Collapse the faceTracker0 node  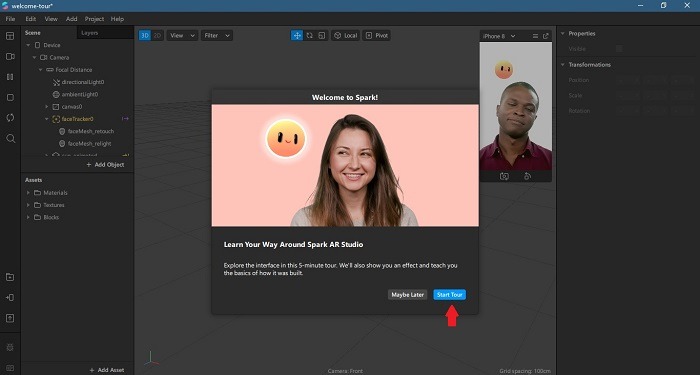(46, 119)
